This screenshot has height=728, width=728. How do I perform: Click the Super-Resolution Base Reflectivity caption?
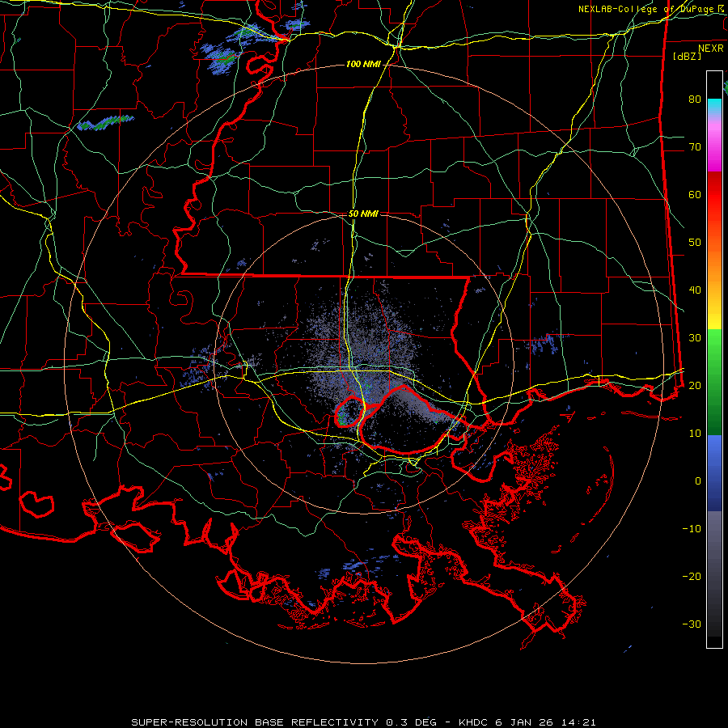(363, 722)
